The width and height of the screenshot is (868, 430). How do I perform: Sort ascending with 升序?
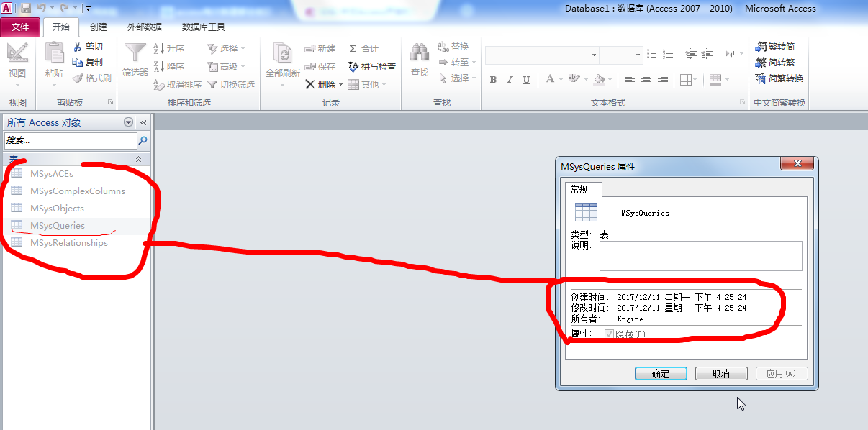pos(169,48)
